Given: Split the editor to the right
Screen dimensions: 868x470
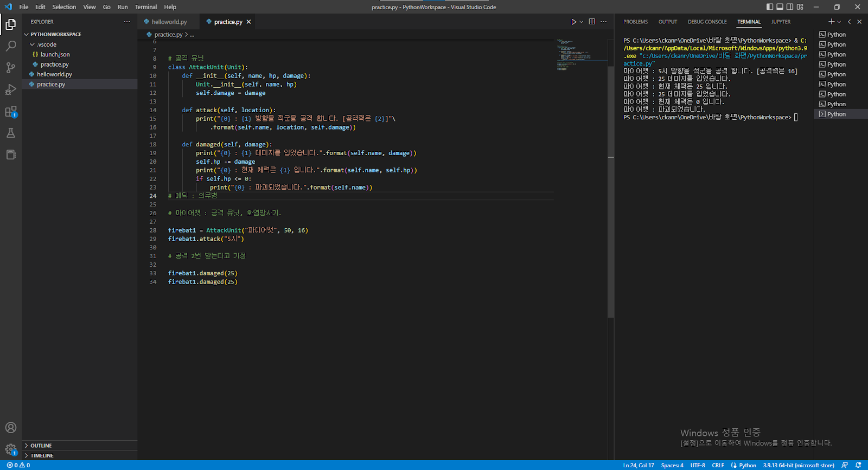Looking at the screenshot, I should (x=592, y=22).
